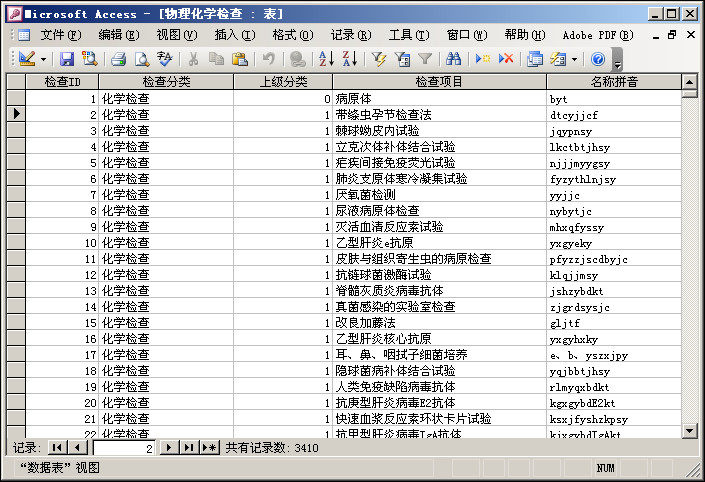
Task: Click the Spelling check icon
Action: tap(165, 59)
